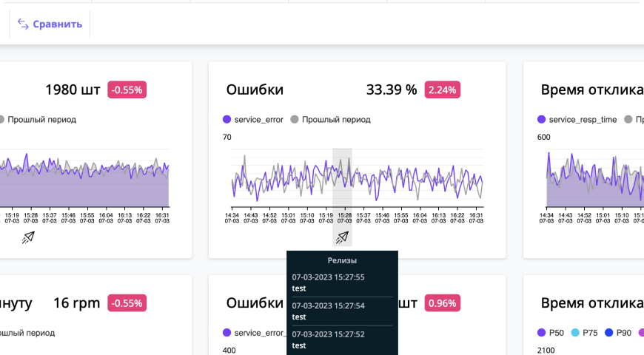The height and width of the screenshot is (355, 644).
Task: Click the Сравнить button label
Action: [58, 24]
